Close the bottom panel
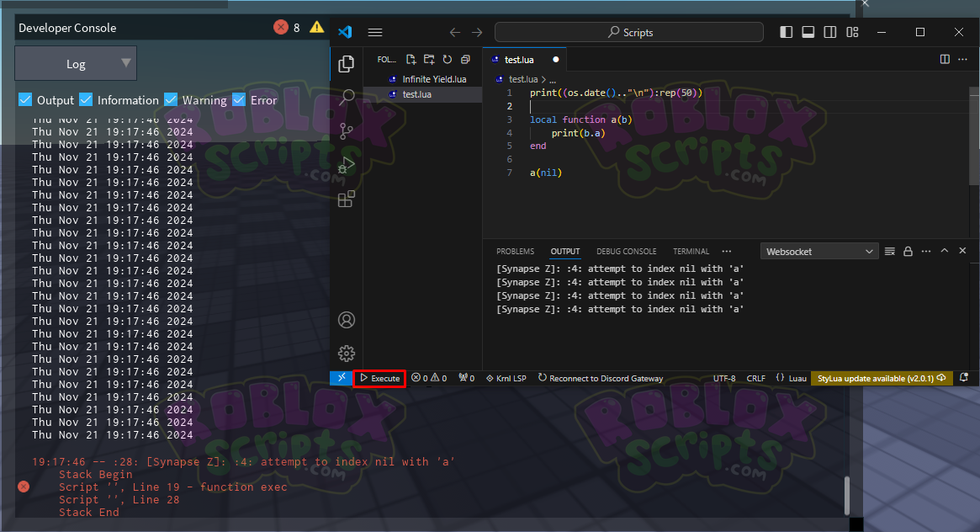 point(962,251)
